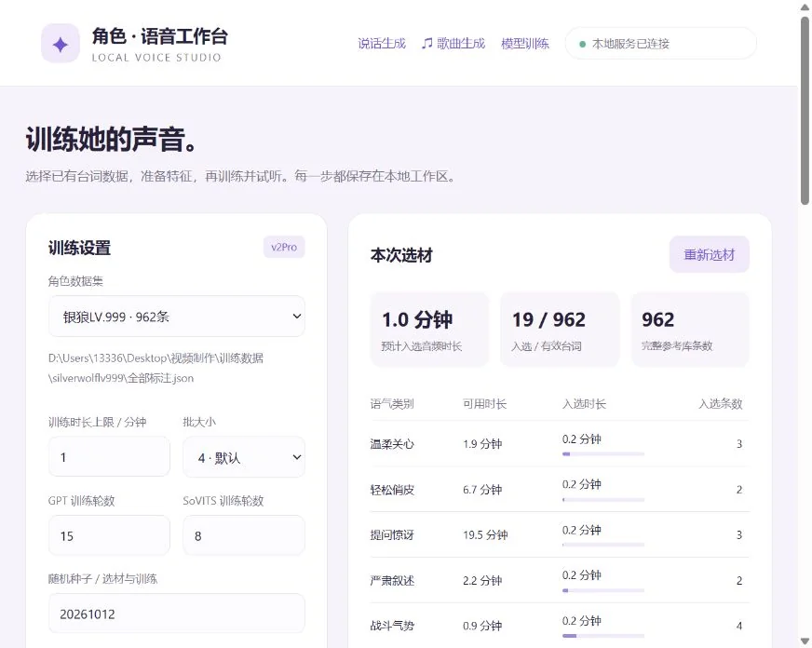Click the 角色 · 语音工作台 app title

coord(159,36)
